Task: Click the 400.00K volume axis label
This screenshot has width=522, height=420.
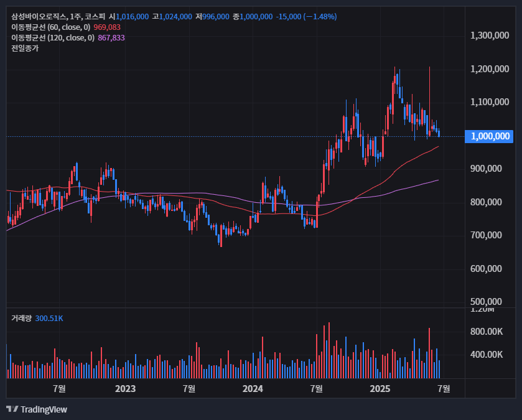Action: point(487,355)
